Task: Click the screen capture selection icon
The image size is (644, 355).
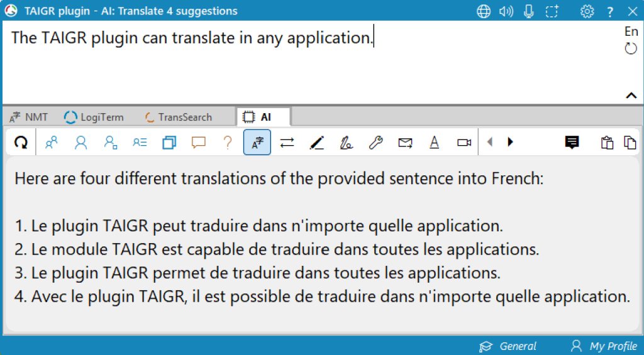Action: 535,11
